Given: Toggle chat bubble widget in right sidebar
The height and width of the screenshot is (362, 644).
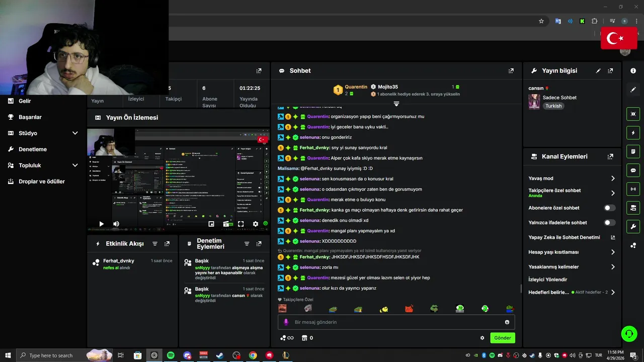Looking at the screenshot, I should (633, 170).
